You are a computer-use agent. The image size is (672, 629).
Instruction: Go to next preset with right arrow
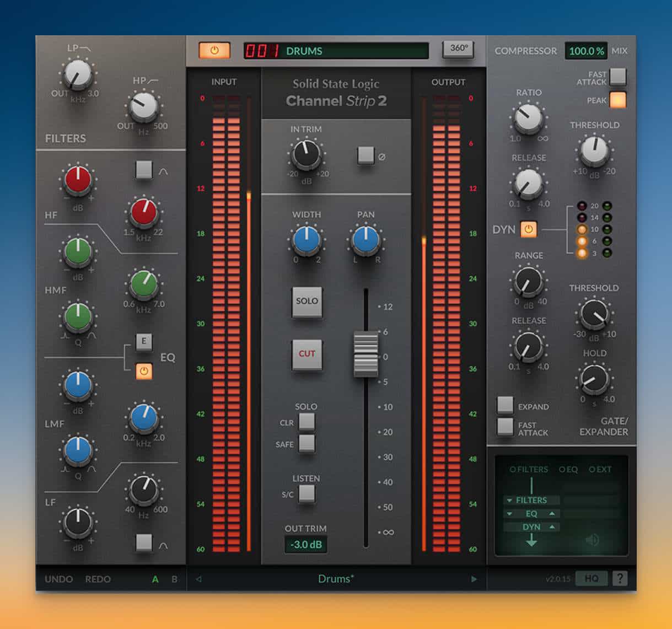[473, 579]
